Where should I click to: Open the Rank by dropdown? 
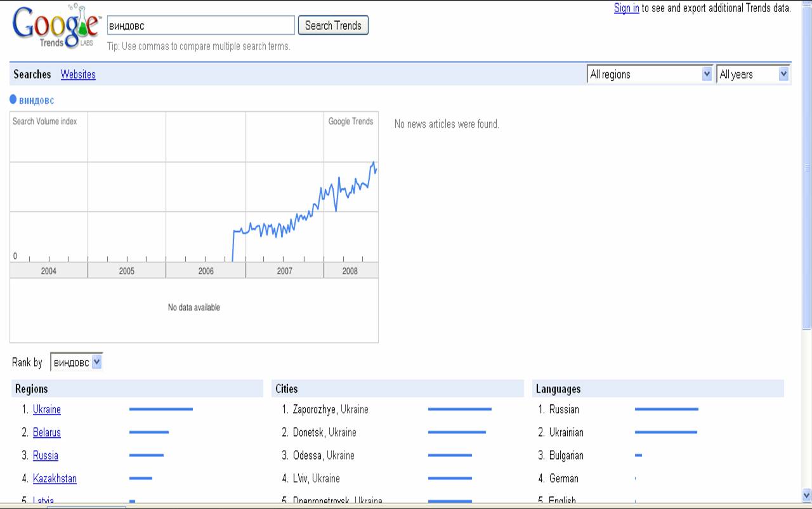point(76,362)
